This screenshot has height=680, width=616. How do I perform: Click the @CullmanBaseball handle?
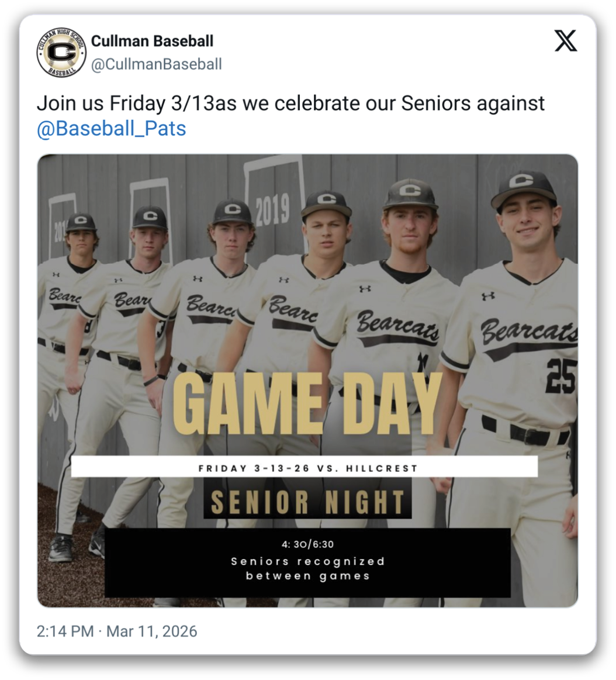click(156, 64)
